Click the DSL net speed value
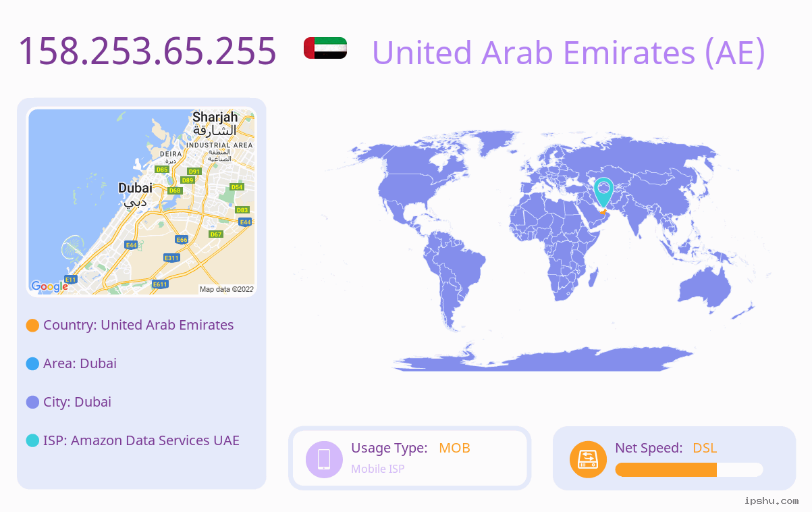Viewport: 812px width, 512px height. point(705,448)
